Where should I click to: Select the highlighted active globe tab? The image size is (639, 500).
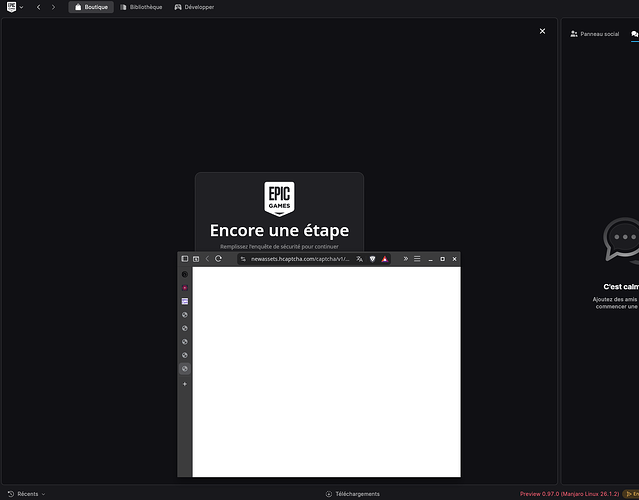tap(185, 369)
